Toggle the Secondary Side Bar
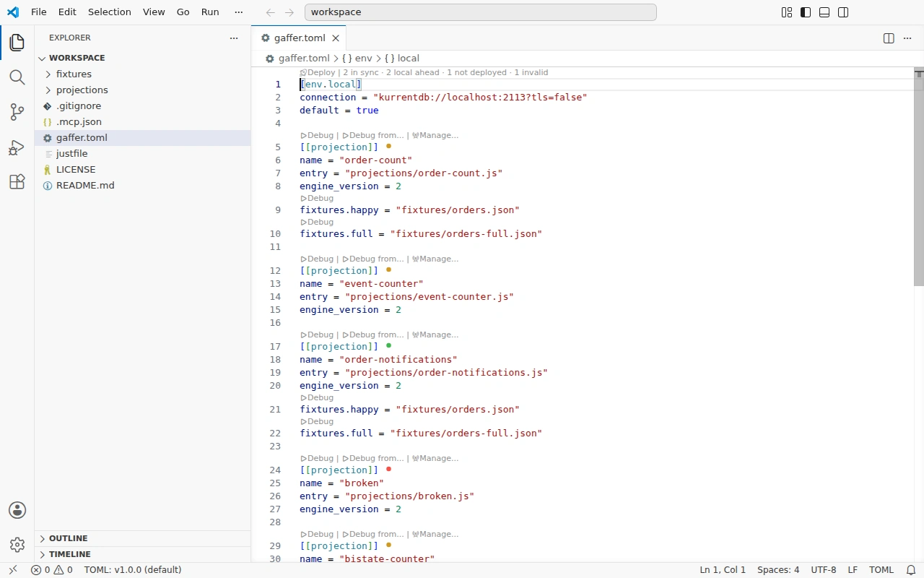Screen dimensions: 924x578 tap(843, 12)
